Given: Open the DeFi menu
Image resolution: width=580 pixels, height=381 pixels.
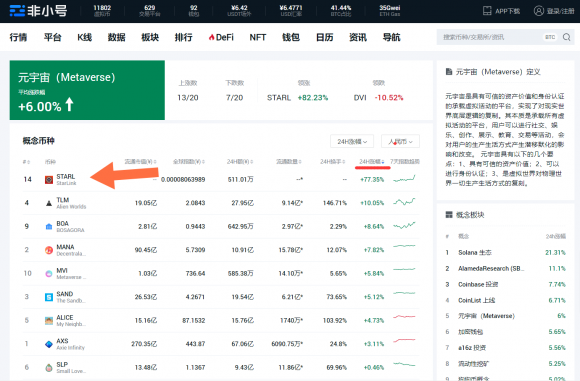Looking at the screenshot, I should point(221,37).
